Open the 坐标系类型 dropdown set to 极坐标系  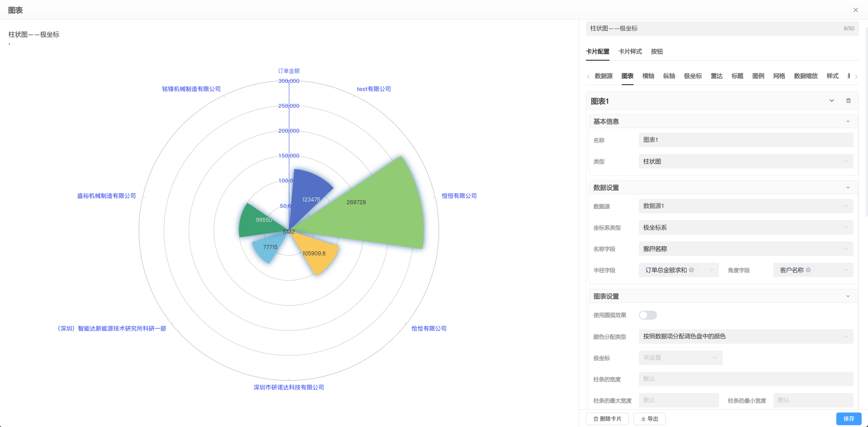[745, 227]
